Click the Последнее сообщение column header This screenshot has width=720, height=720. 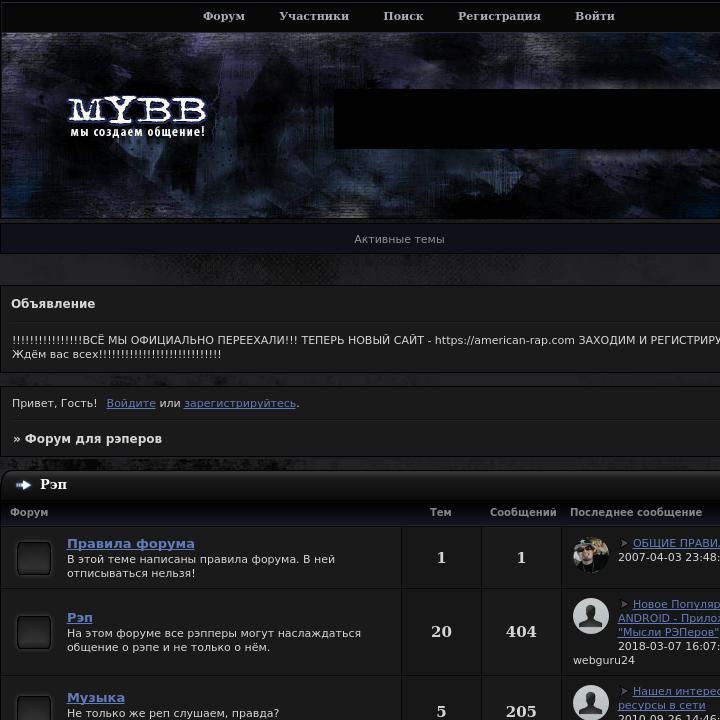click(x=636, y=512)
